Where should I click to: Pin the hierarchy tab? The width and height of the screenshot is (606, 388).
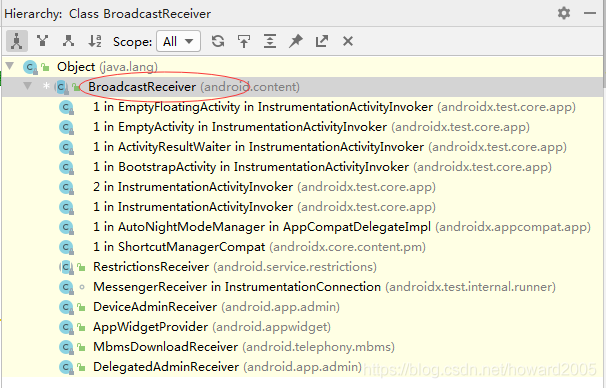(296, 41)
